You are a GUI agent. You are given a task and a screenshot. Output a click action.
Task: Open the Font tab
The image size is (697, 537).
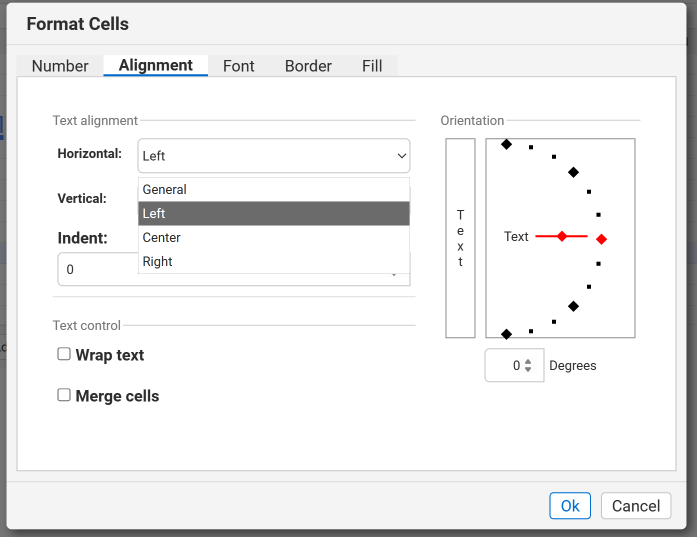click(238, 66)
